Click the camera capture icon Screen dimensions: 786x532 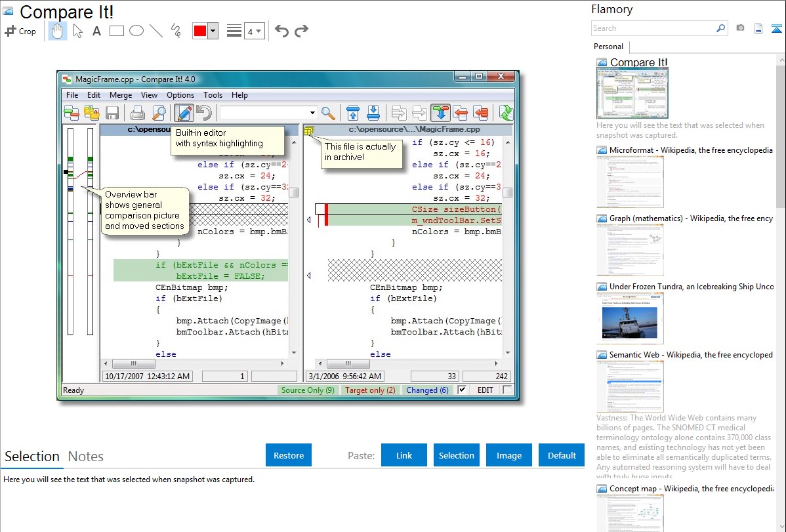click(740, 28)
